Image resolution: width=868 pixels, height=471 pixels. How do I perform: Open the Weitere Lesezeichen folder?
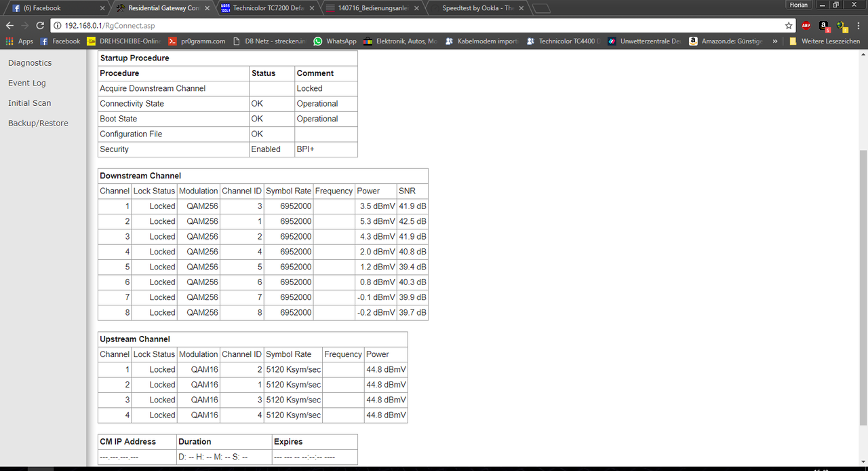click(x=824, y=41)
